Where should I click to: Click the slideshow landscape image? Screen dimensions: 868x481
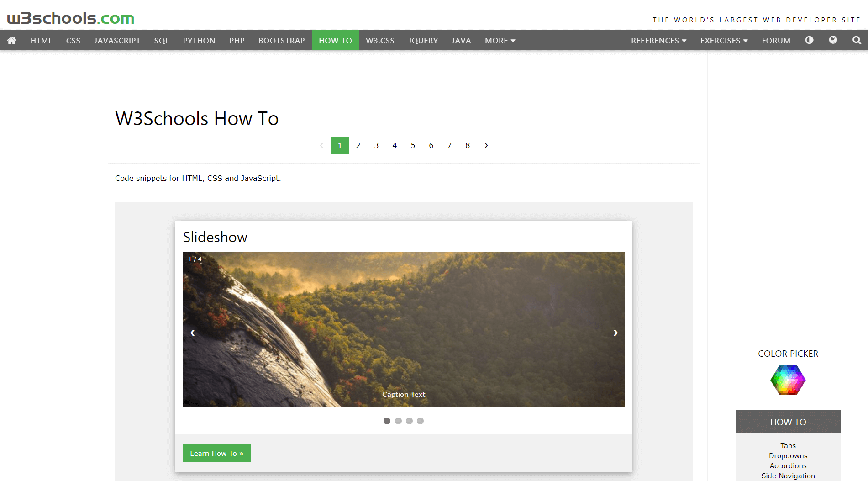point(404,329)
